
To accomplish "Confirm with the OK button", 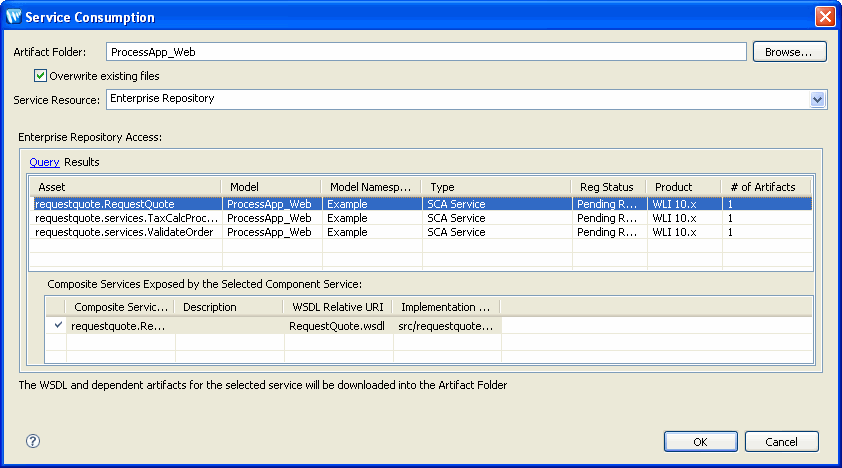I will pyautogui.click(x=701, y=442).
